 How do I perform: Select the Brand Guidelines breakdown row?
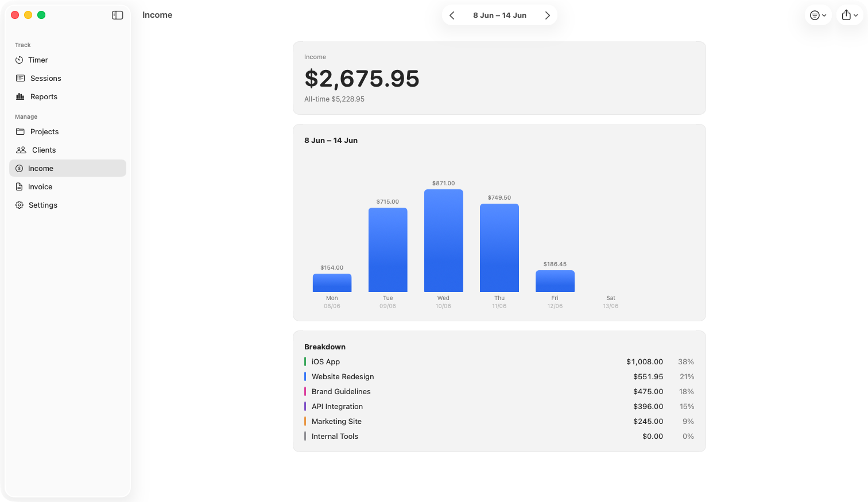click(x=499, y=392)
